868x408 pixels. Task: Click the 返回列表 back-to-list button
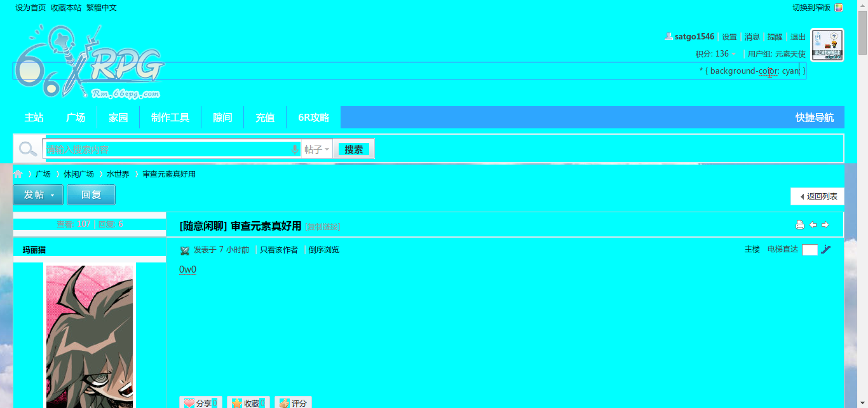[x=818, y=196]
